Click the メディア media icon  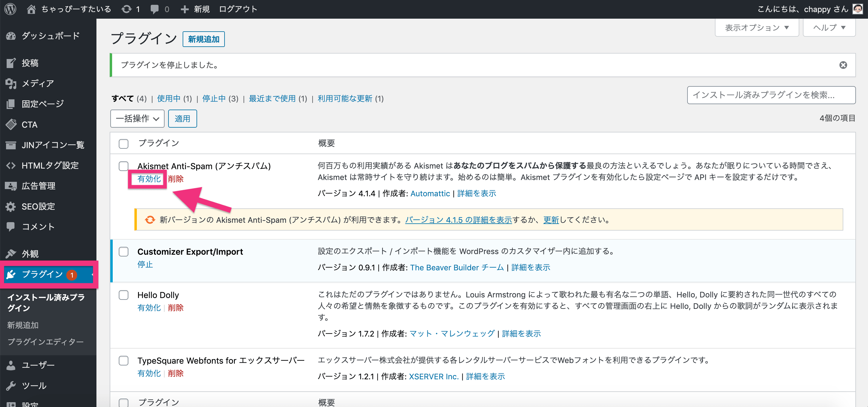[11, 83]
